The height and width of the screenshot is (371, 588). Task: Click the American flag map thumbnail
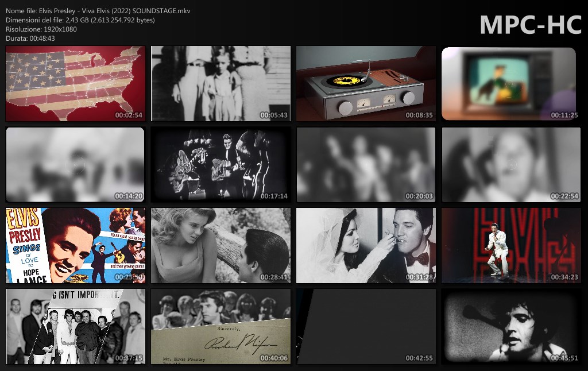pyautogui.click(x=75, y=84)
